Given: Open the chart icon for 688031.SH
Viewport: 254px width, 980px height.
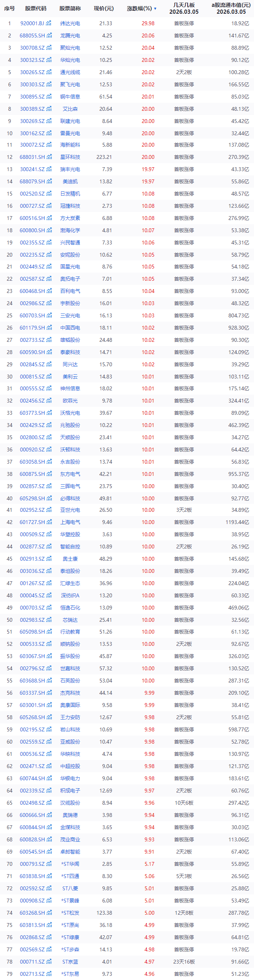Looking at the screenshot, I should pyautogui.click(x=49, y=157).
